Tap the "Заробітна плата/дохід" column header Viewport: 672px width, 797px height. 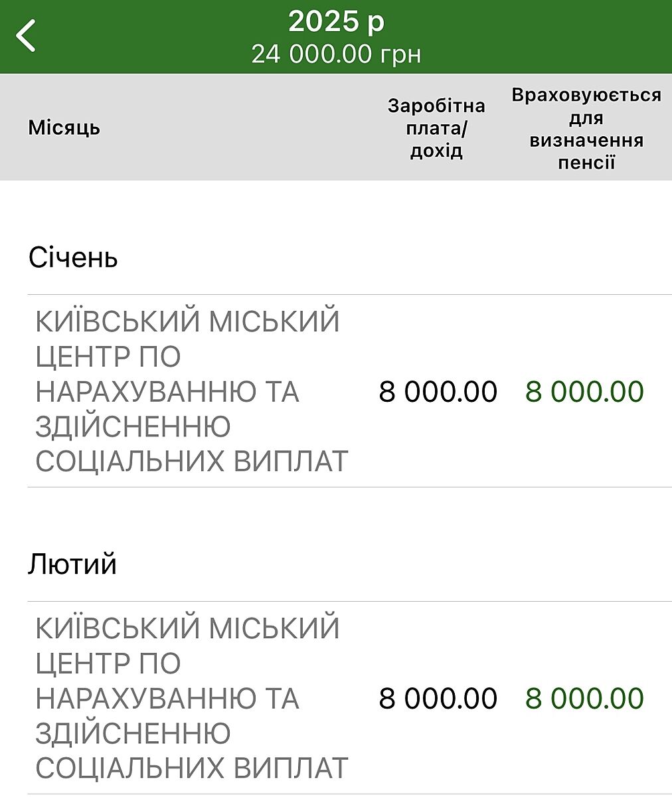(436, 128)
